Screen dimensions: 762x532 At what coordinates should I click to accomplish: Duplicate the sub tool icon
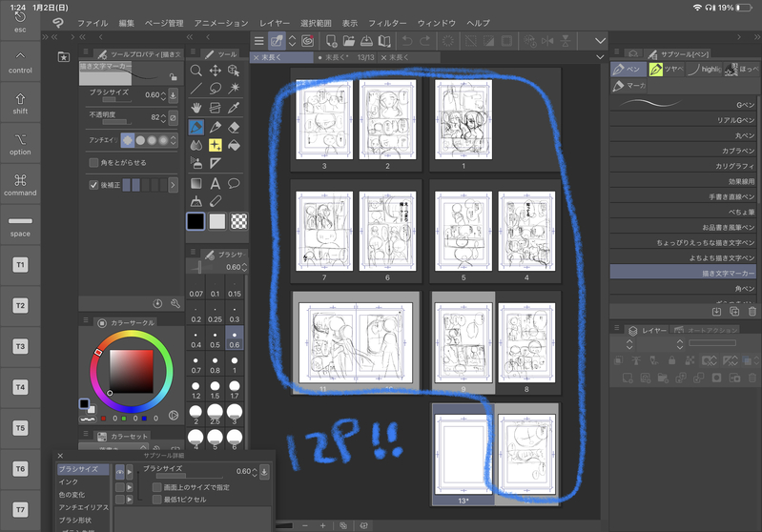[x=734, y=312]
